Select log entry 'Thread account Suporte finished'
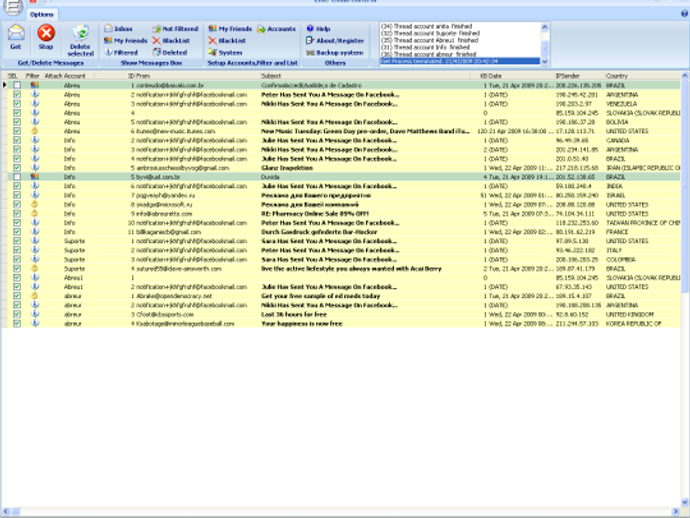Viewport: 690px width, 518px height. pyautogui.click(x=430, y=33)
